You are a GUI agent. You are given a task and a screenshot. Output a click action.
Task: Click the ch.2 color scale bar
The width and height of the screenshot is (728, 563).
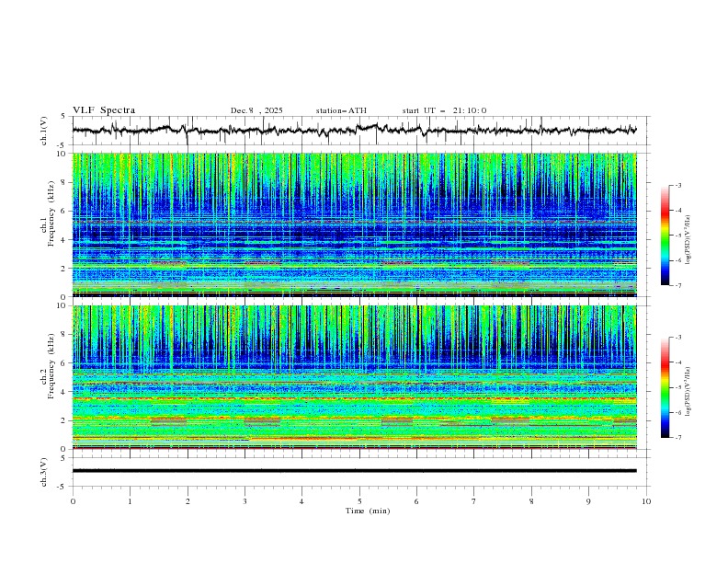(x=665, y=387)
